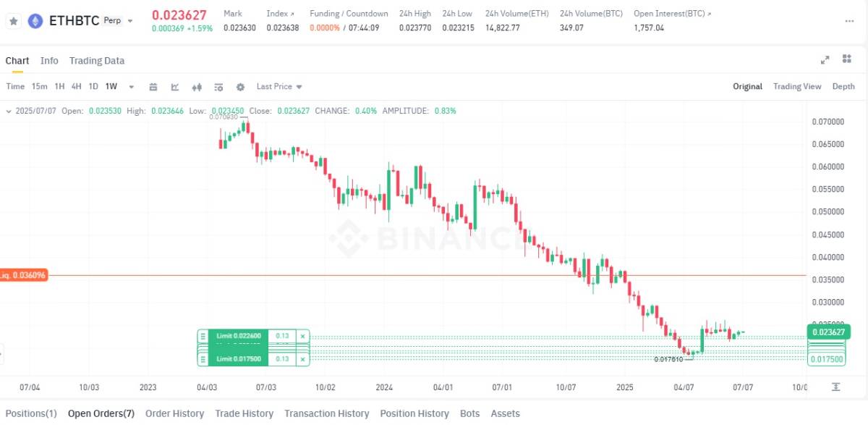The image size is (868, 425).
Task: Open the Transaction History tab
Action: 327,413
